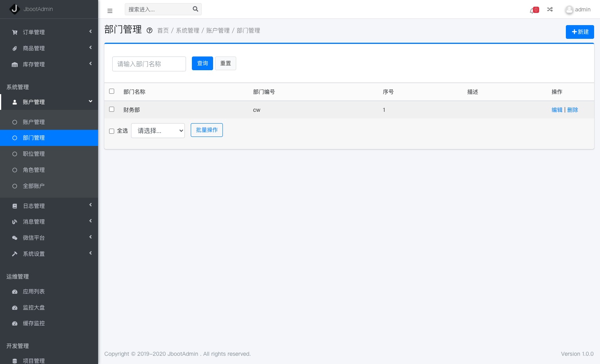
Task: Focus the 搜索进入... search box
Action: click(158, 9)
